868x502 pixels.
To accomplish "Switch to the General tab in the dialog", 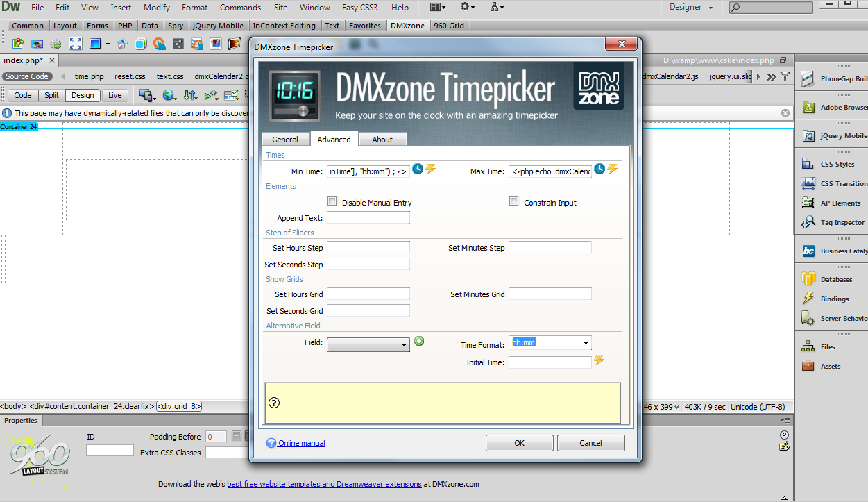I will click(x=285, y=140).
